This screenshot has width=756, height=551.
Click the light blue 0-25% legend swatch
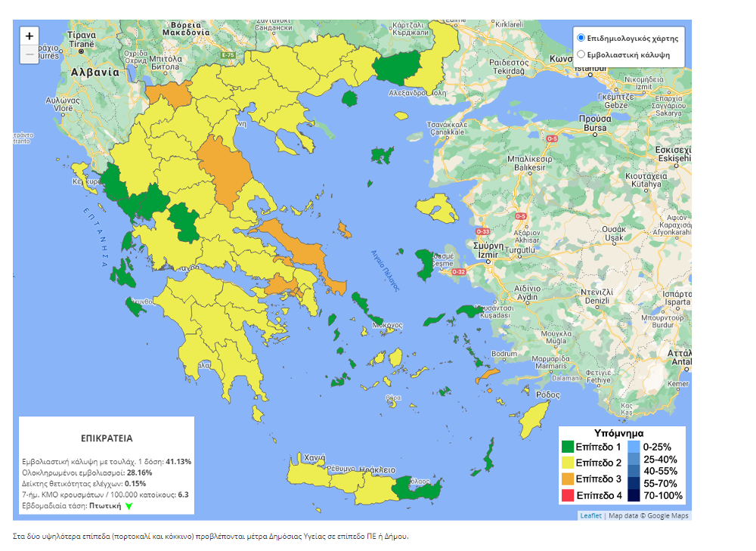coord(634,446)
